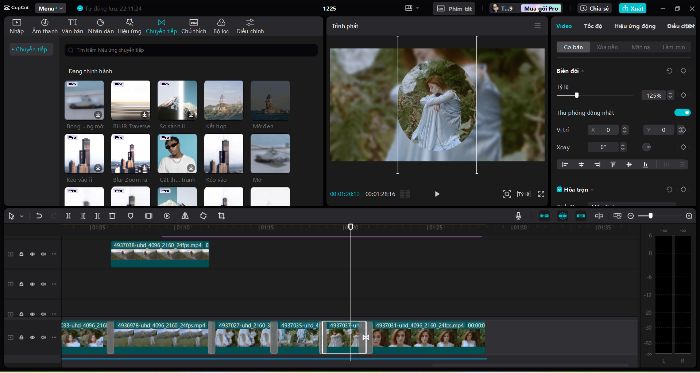
Task: Click the timeline zoom slider handle
Action: point(651,216)
